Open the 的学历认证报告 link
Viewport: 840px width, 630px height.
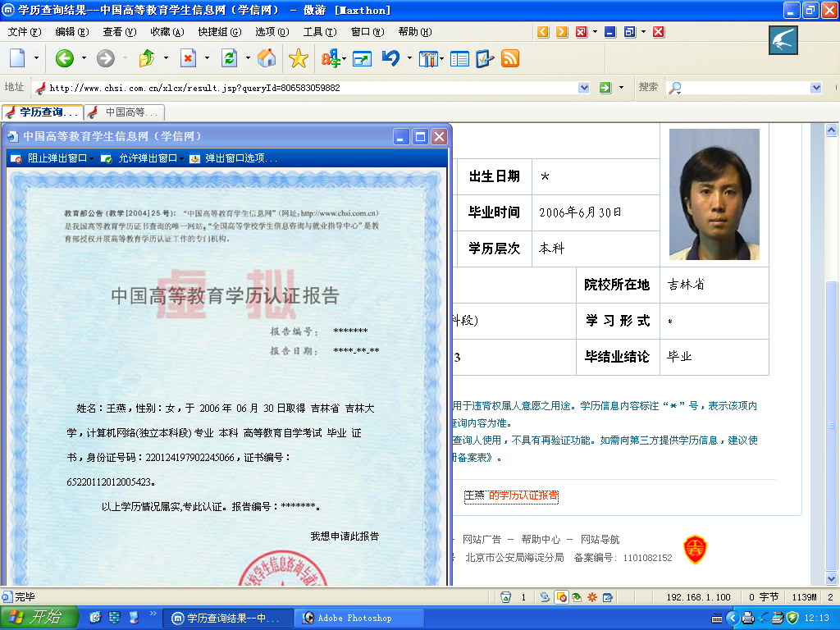(x=523, y=495)
